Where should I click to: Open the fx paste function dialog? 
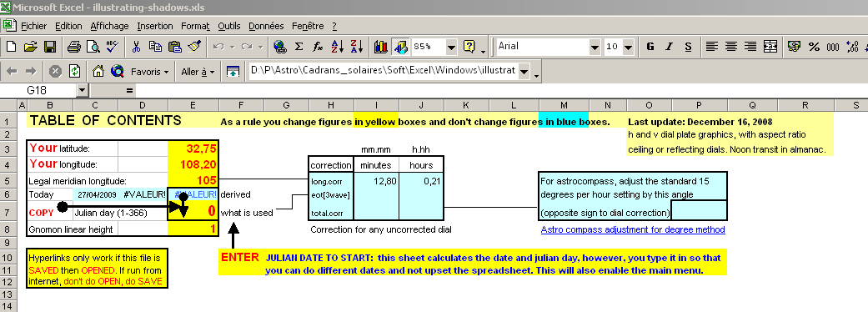tap(318, 47)
